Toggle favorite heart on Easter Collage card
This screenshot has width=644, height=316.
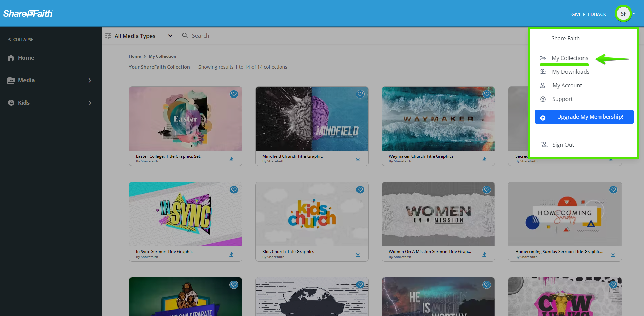tap(234, 94)
